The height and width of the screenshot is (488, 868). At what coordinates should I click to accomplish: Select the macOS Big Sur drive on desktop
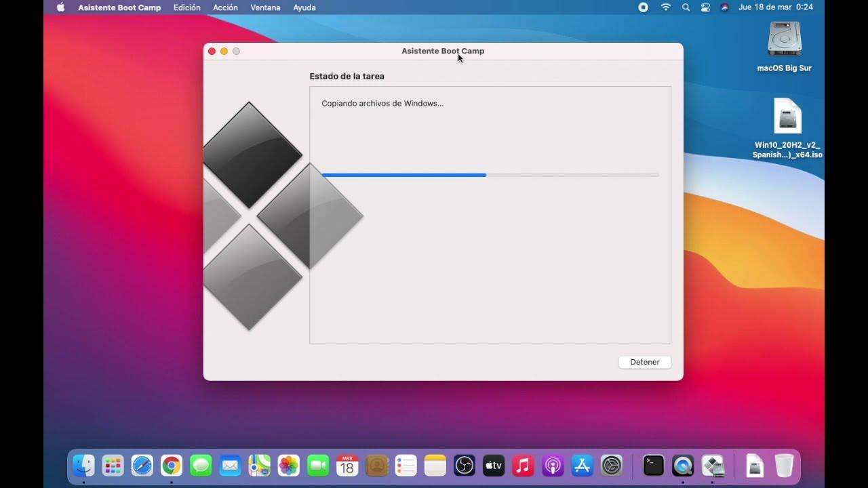point(785,46)
